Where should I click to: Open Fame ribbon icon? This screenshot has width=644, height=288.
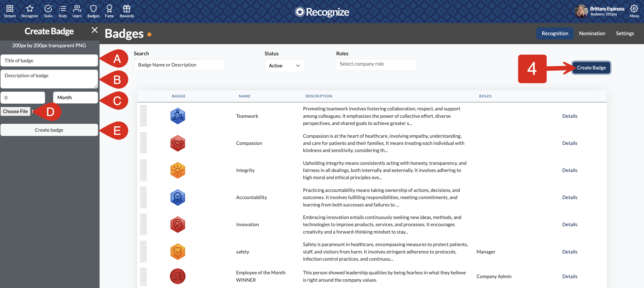109,9
